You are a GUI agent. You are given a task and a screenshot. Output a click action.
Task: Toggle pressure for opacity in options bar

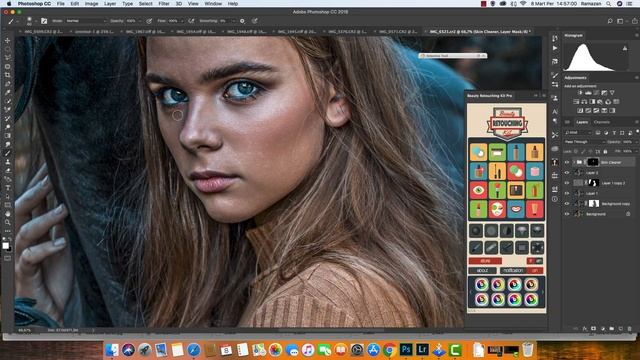(149, 21)
